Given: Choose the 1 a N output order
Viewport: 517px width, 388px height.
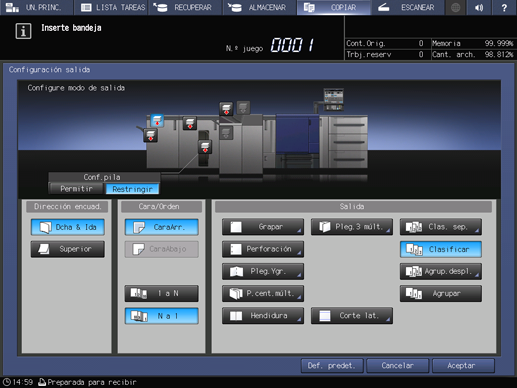Looking at the screenshot, I should click(162, 293).
